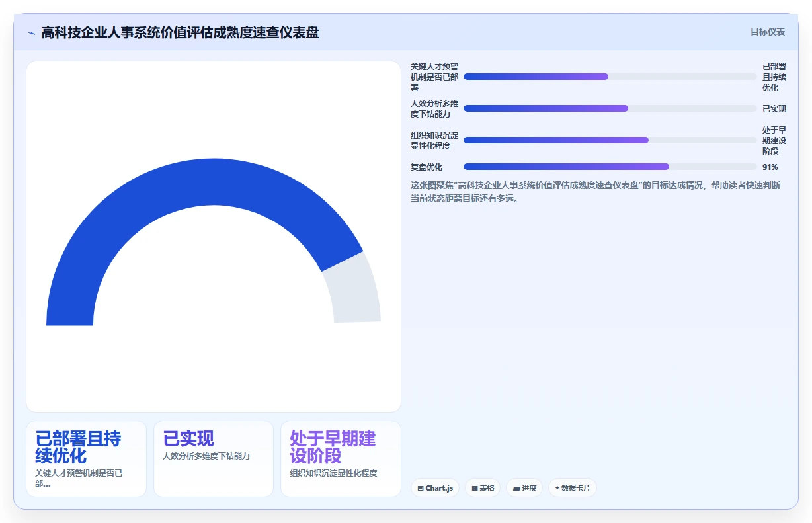Click the 91% value text
This screenshot has width=812, height=523.
point(770,167)
